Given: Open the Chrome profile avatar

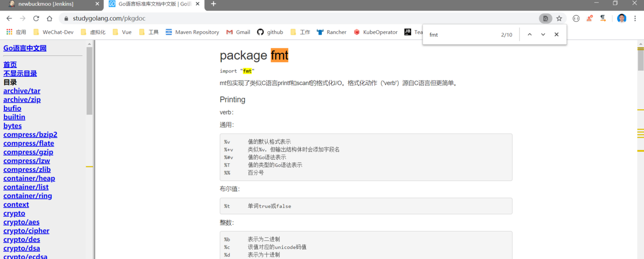Looking at the screenshot, I should (x=622, y=19).
